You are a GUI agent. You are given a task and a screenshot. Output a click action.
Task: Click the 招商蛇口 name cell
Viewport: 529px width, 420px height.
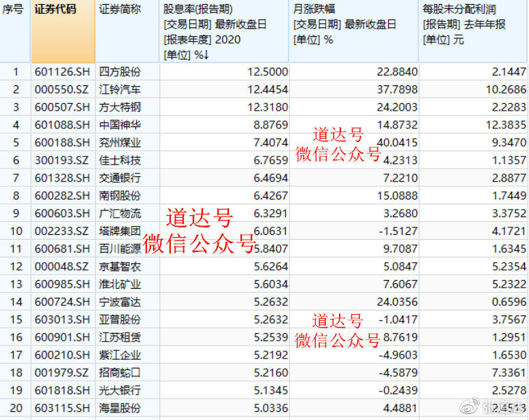click(120, 373)
